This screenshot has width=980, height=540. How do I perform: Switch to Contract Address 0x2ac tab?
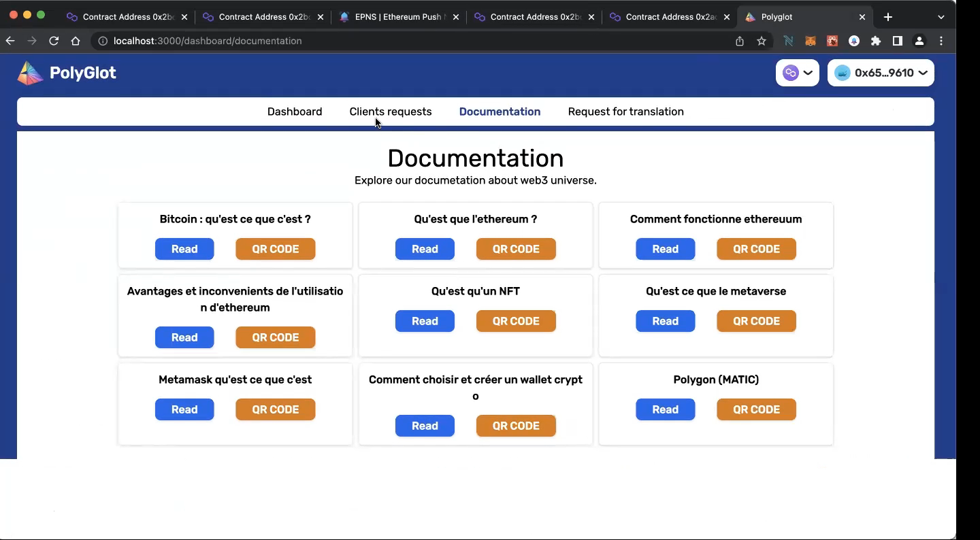[x=670, y=17]
